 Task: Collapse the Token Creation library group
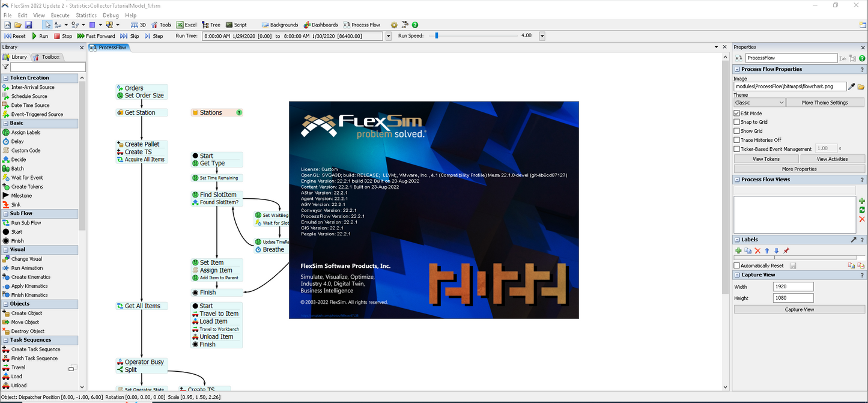tap(5, 78)
